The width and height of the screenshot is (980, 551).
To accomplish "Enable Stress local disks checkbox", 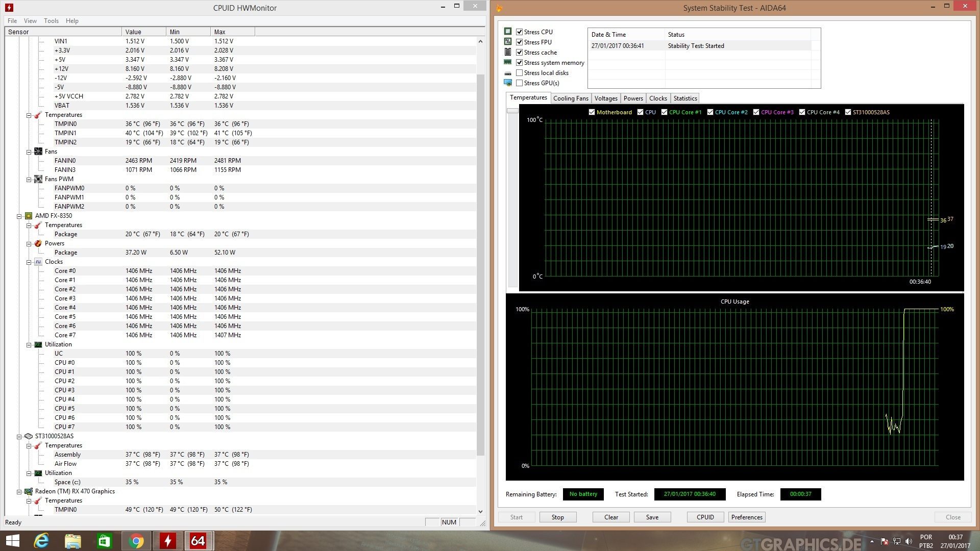I will pos(519,72).
